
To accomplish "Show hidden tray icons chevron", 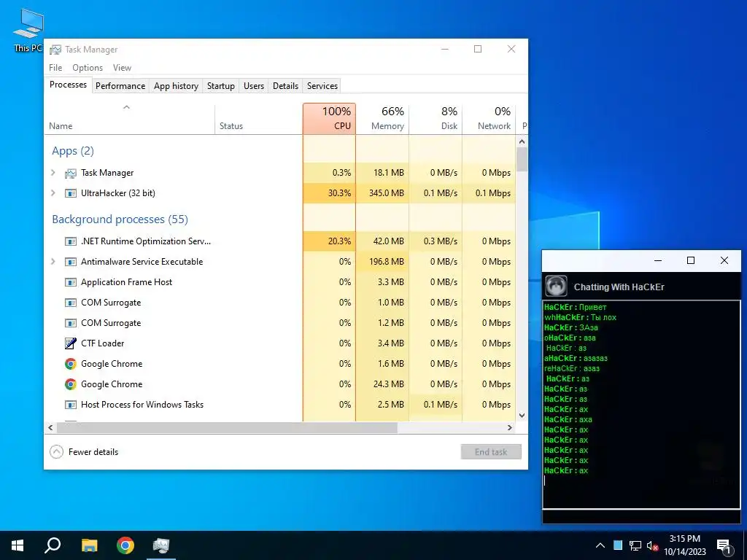I will pyautogui.click(x=600, y=545).
